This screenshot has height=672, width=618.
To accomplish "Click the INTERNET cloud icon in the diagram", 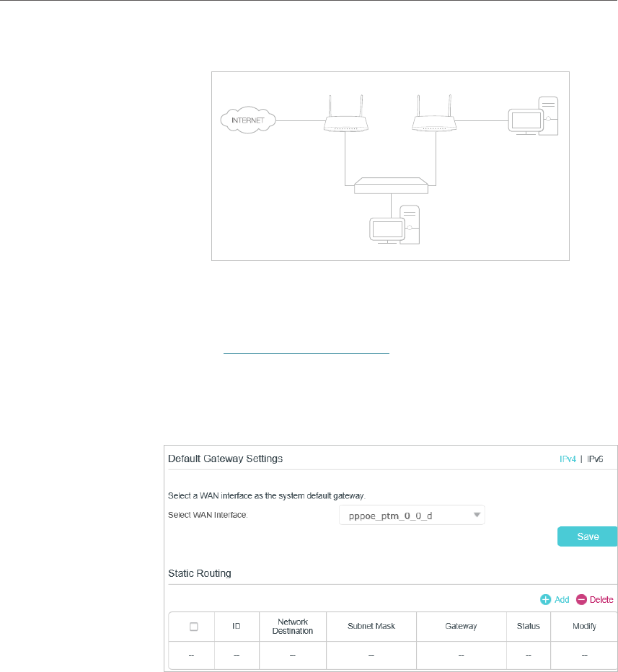I will point(248,120).
